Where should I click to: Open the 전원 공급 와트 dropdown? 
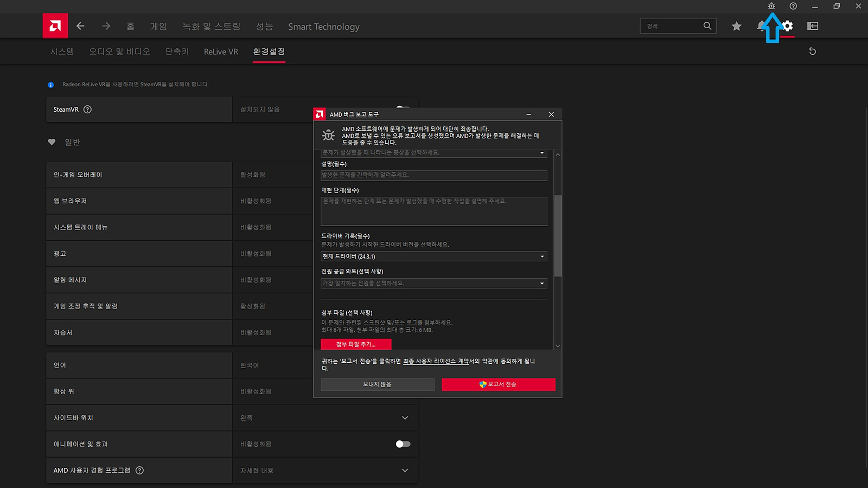pyautogui.click(x=433, y=283)
